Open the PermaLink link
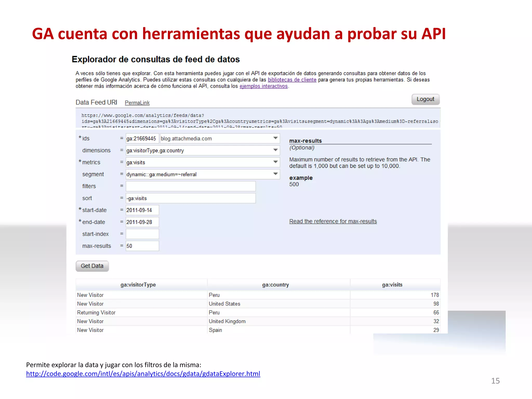 (137, 103)
